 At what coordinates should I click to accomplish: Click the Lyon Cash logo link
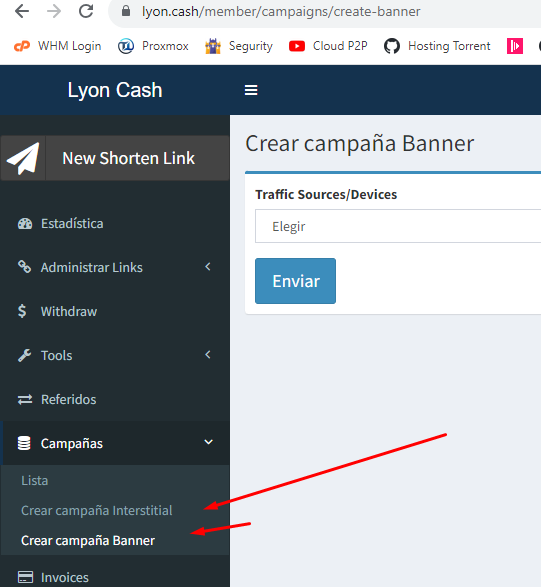tap(115, 90)
